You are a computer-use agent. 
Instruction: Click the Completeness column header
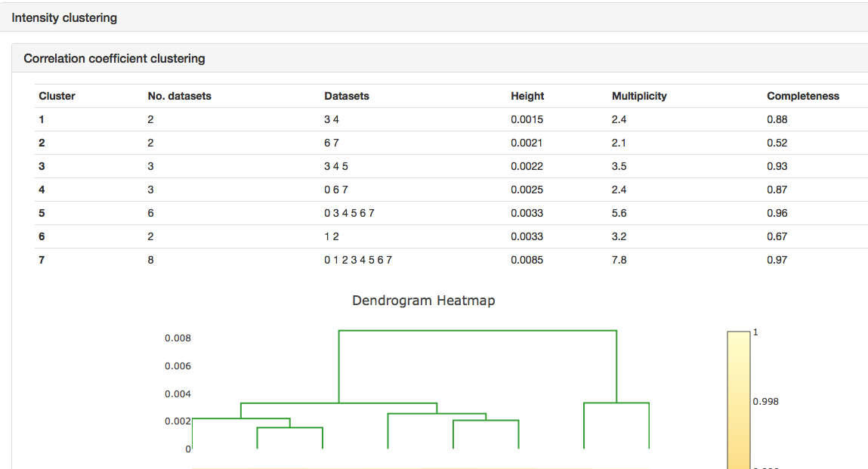802,96
